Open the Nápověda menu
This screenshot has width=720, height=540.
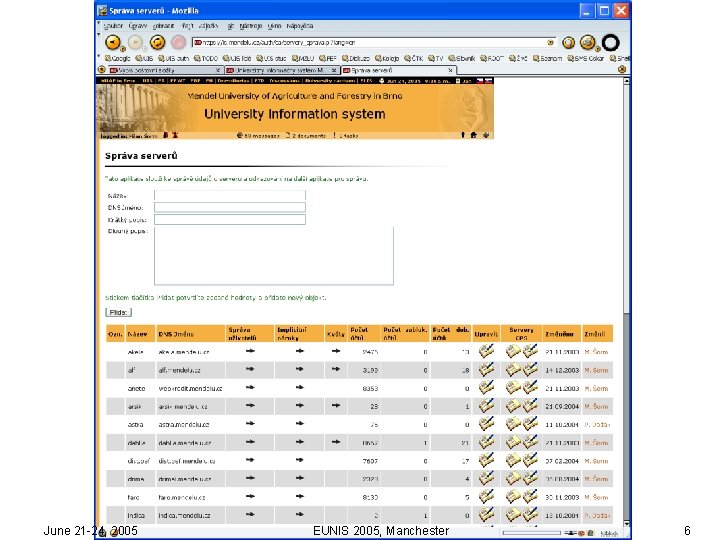[x=300, y=26]
